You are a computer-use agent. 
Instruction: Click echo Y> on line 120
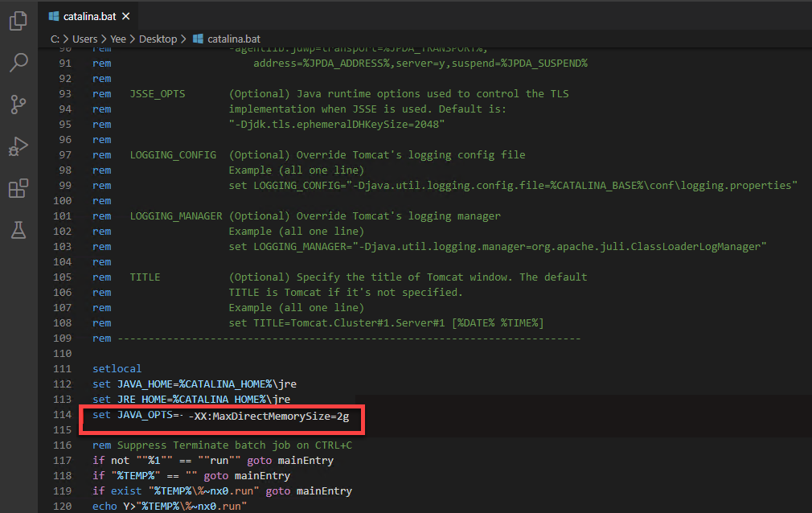point(114,507)
